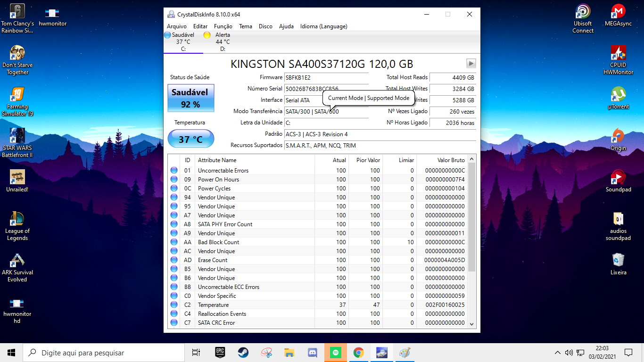Open League of Legends desktop icon

pos(17,226)
